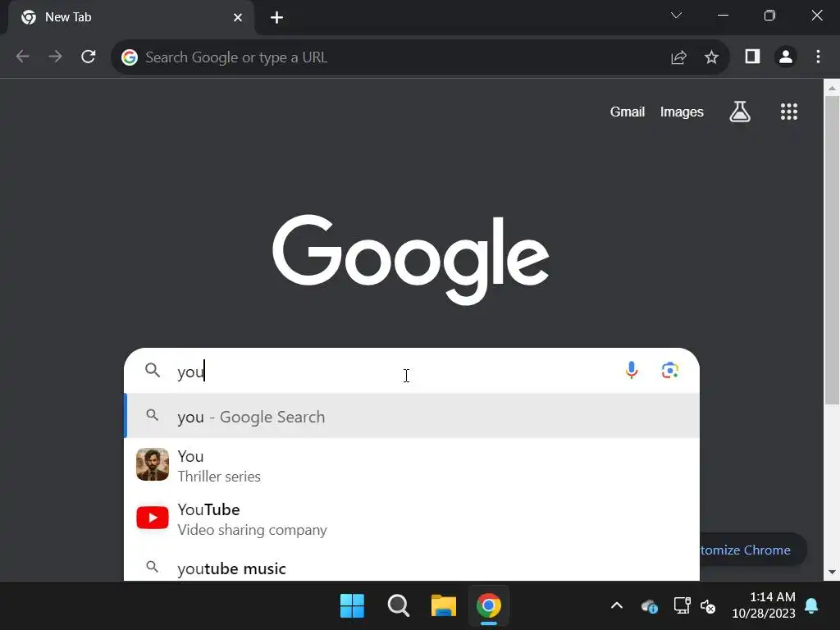Click the Customize Chrome button
840x630 pixels.
point(753,550)
